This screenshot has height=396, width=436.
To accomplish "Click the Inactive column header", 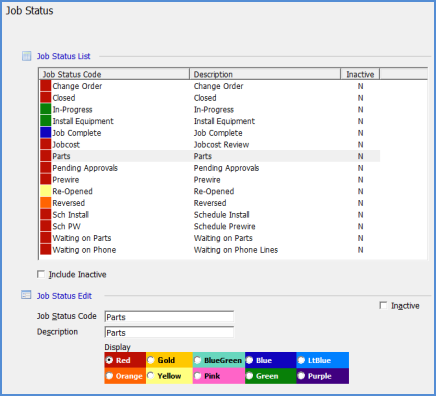I will pyautogui.click(x=360, y=74).
